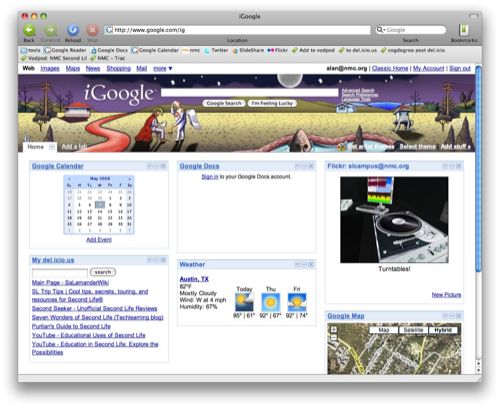Click the I'm Feeling Lucky button
This screenshot has width=500, height=407.
[x=272, y=104]
